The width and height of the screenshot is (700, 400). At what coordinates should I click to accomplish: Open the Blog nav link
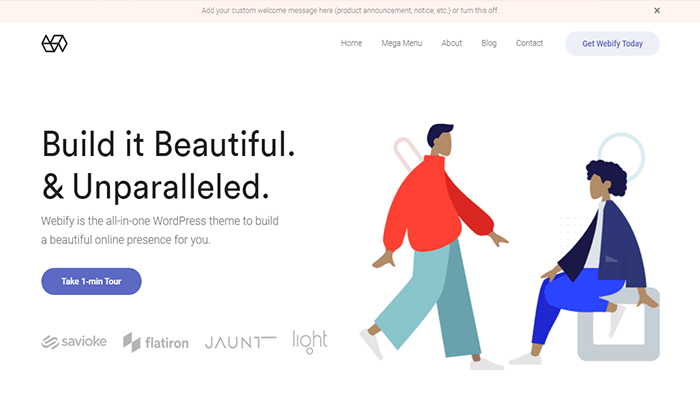(x=489, y=43)
